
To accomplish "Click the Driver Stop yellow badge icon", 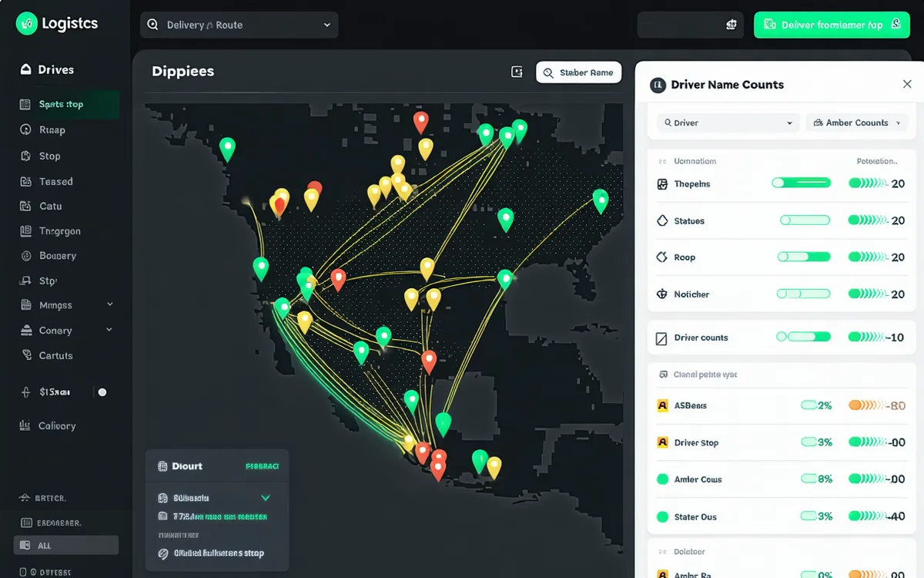I will pos(661,442).
